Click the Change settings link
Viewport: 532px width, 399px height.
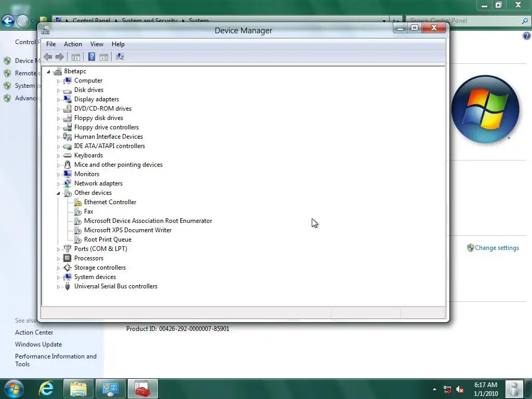pos(497,248)
